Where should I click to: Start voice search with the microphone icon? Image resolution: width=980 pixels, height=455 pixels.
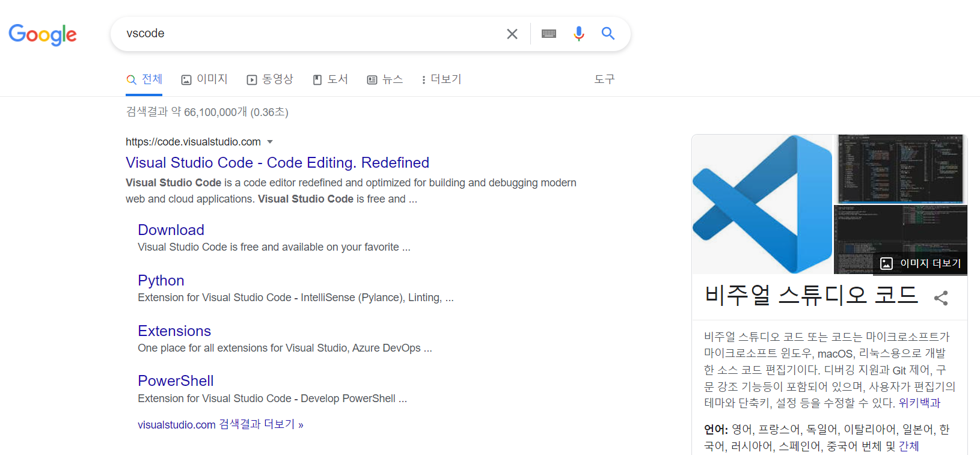click(x=578, y=34)
